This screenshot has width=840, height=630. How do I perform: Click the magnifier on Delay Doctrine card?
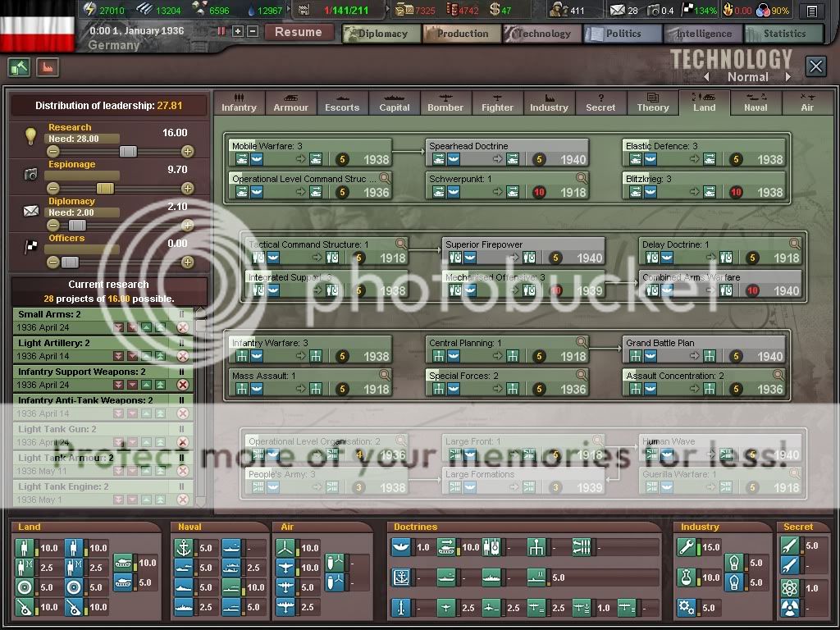[794, 244]
